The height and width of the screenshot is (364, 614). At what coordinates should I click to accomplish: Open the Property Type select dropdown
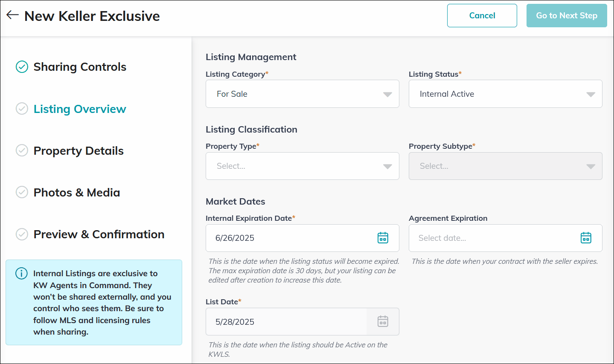303,166
